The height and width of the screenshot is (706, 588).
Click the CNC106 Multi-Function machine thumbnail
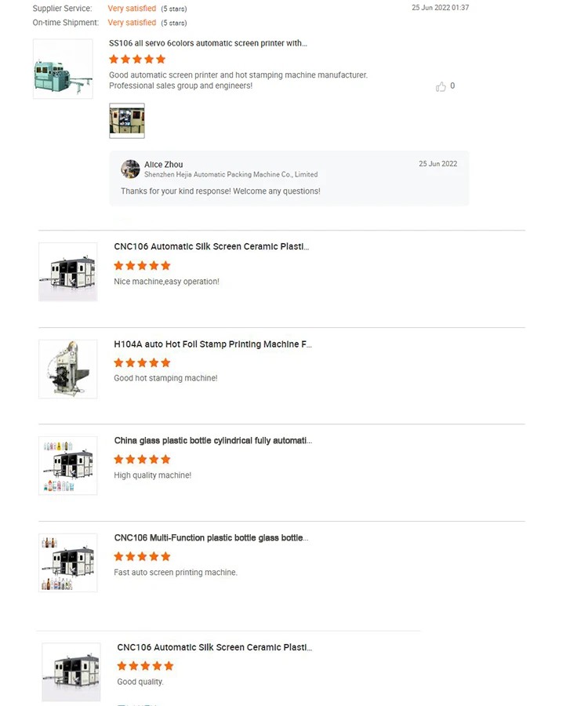(68, 562)
